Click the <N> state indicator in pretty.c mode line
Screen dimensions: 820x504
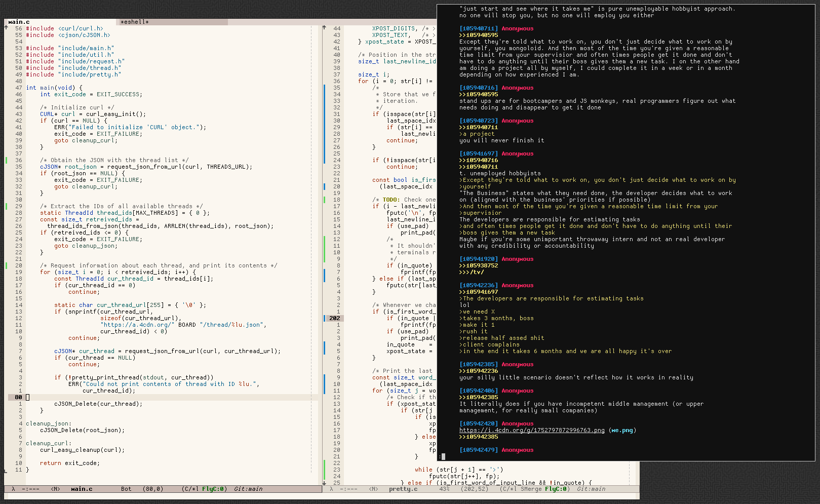point(373,489)
